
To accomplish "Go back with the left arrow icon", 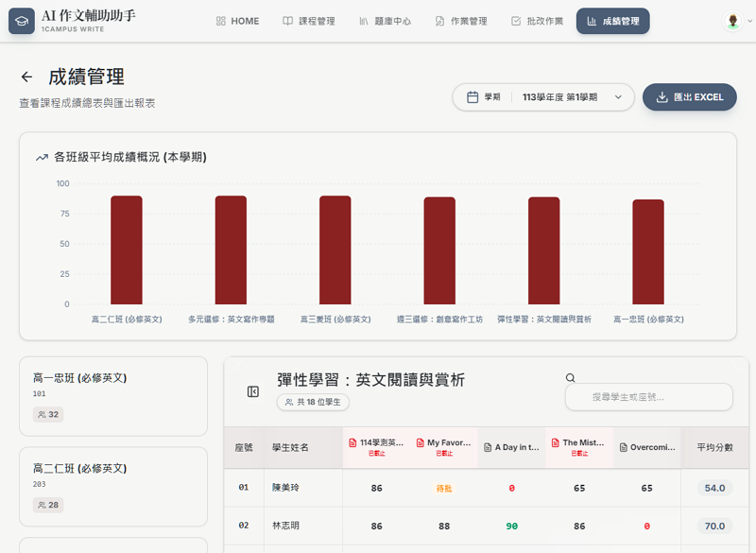I will pyautogui.click(x=27, y=77).
